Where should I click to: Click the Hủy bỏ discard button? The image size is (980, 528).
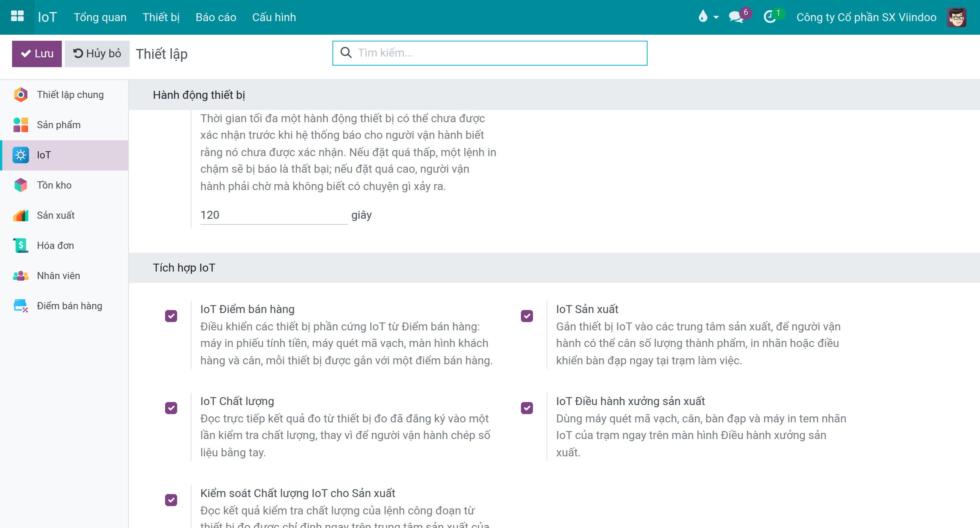[x=97, y=54]
